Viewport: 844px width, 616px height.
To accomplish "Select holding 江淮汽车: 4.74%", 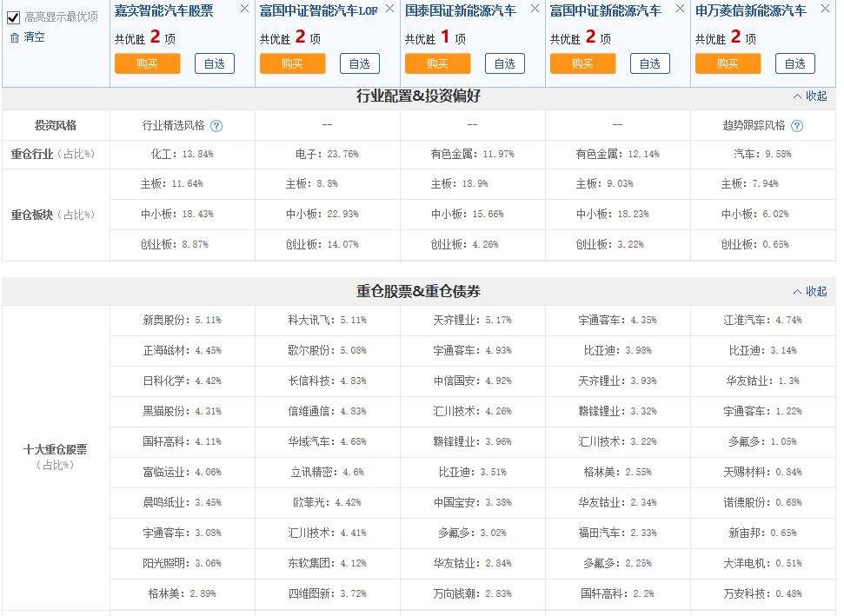I will click(762, 321).
